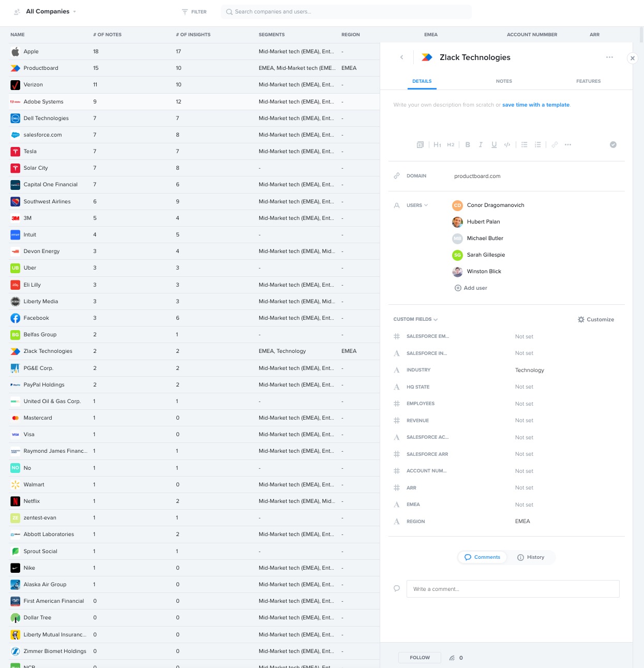The height and width of the screenshot is (668, 644).
Task: Insert a bulleted list
Action: (524, 145)
